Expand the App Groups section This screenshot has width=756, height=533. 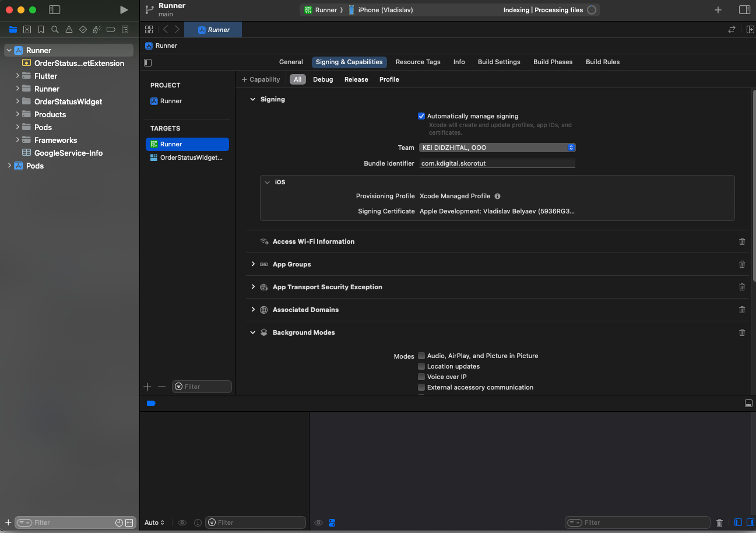253,264
